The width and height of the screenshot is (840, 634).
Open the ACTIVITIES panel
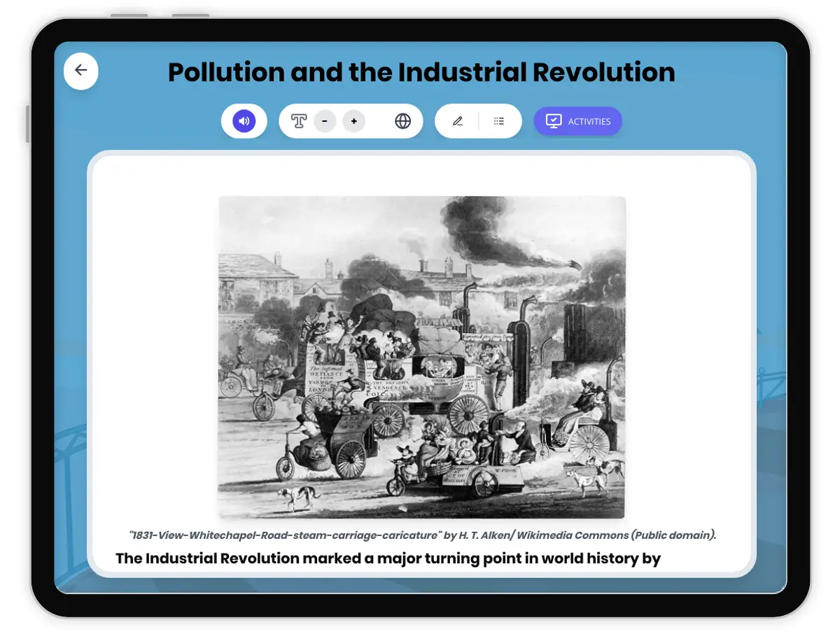577,120
